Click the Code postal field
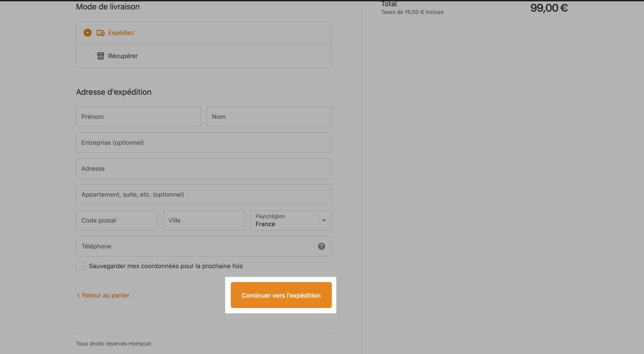Screen dimensions: 644x354 point(117,220)
